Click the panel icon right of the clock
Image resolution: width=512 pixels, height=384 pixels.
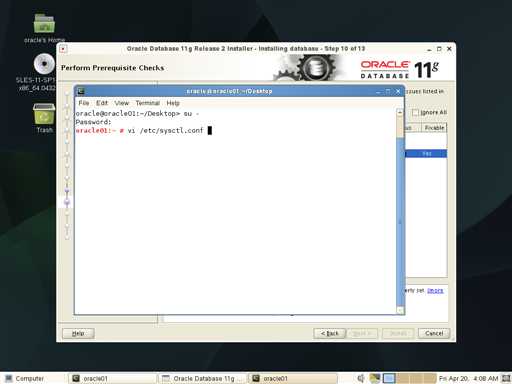click(x=506, y=378)
